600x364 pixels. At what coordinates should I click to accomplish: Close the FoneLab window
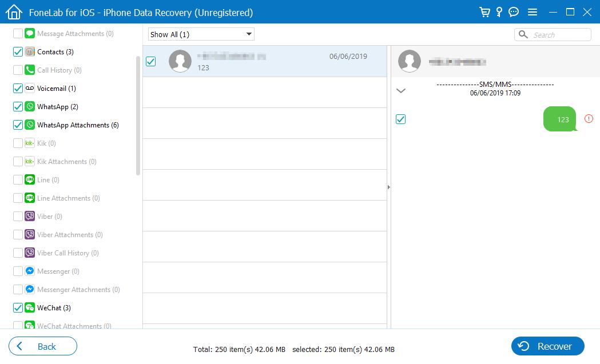[x=587, y=12]
